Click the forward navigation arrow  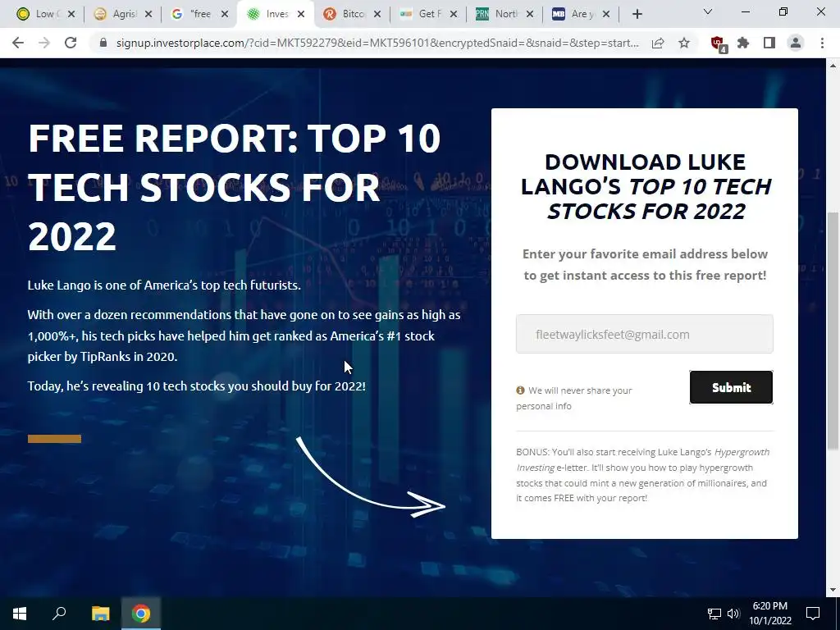coord(44,43)
